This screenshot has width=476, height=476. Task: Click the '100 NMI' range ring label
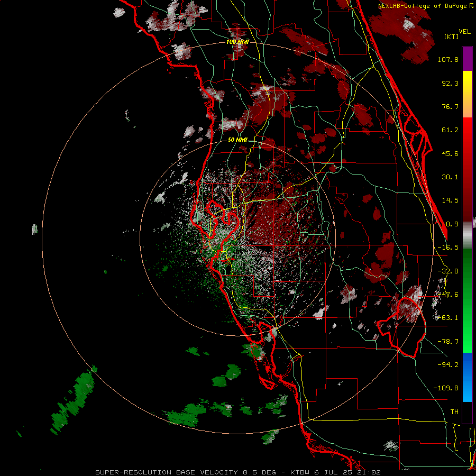(x=237, y=42)
